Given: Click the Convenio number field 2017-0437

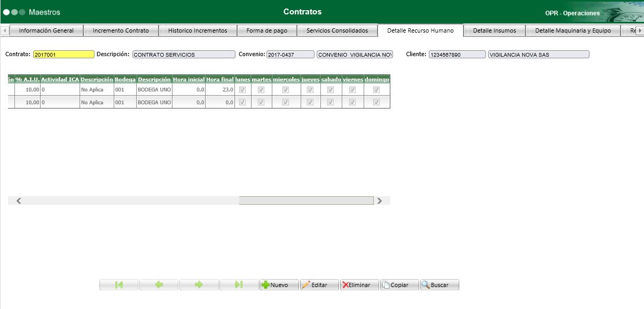Looking at the screenshot, I should [x=290, y=55].
